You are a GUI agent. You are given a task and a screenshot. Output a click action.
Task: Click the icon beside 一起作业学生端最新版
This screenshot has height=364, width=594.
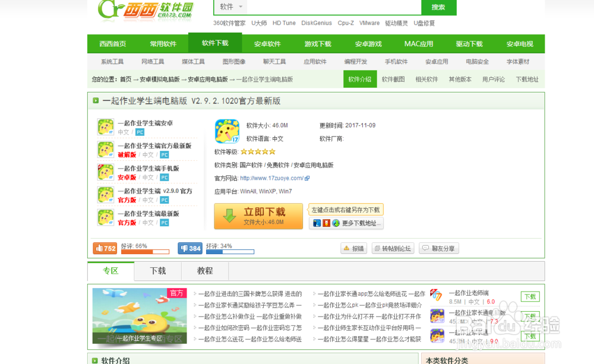click(x=106, y=218)
